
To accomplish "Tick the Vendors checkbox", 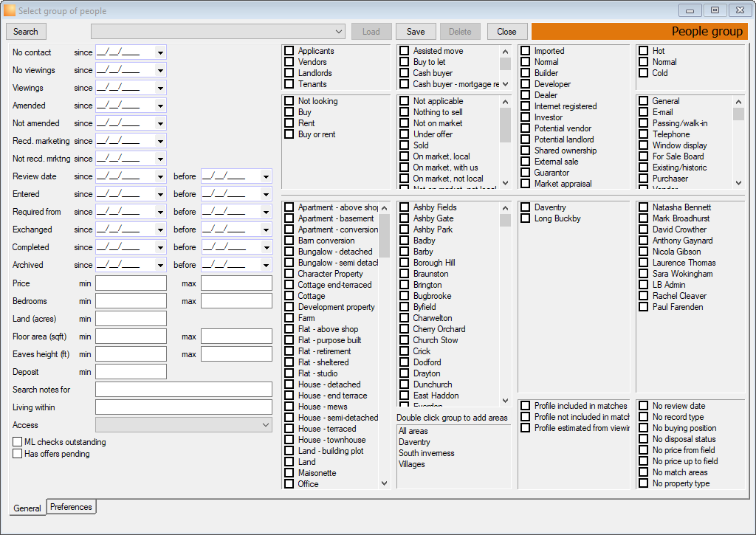I will [289, 62].
